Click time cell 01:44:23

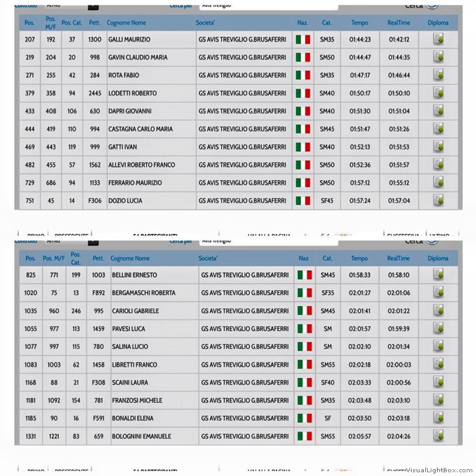359,39
